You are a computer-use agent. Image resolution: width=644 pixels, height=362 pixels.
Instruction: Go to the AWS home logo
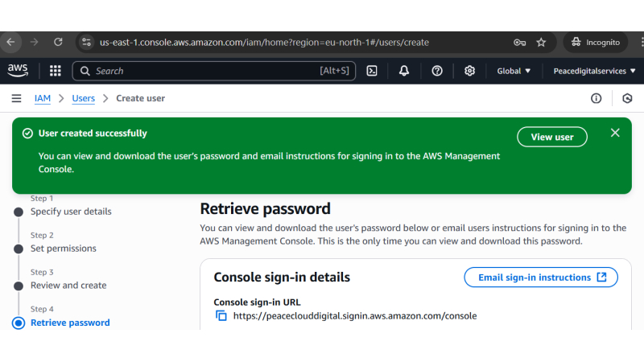(18, 70)
